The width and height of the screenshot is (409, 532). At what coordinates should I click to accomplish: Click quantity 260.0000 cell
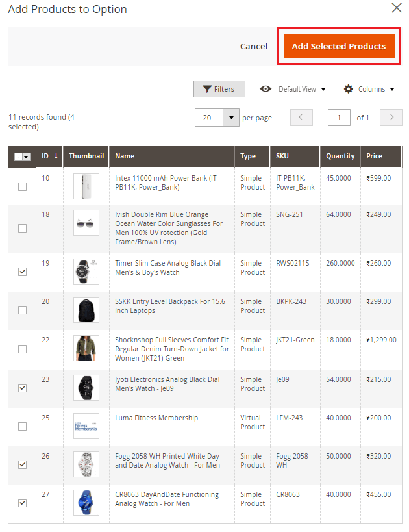coord(340,263)
